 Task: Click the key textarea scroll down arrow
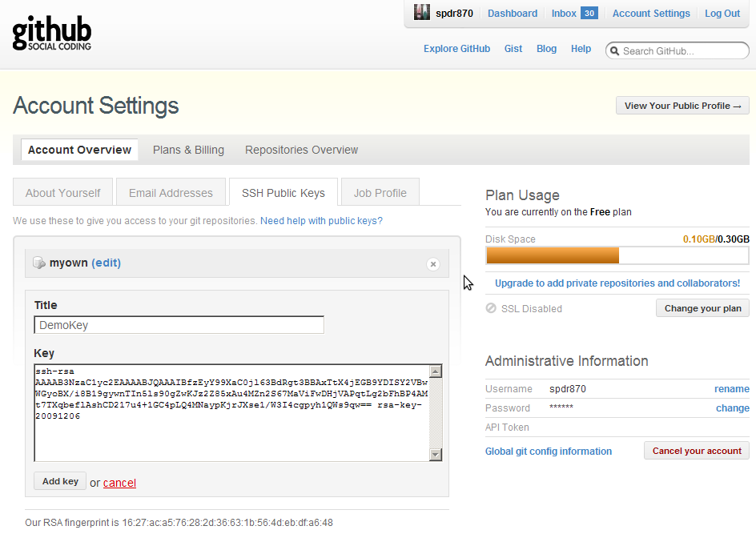pyautogui.click(x=436, y=454)
